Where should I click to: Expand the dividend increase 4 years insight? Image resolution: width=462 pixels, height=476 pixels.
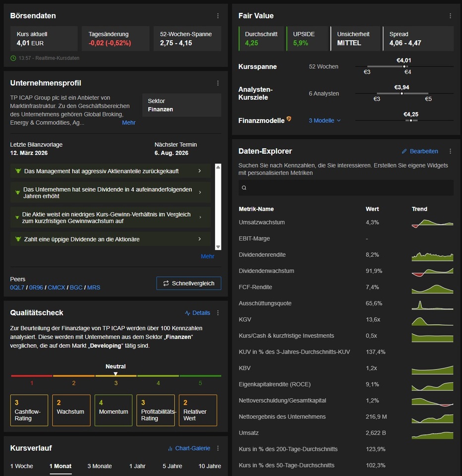pyautogui.click(x=111, y=192)
